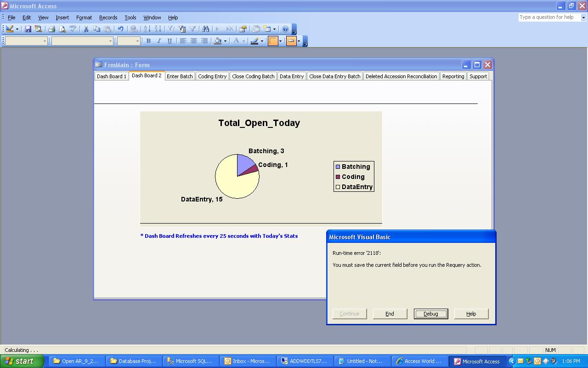Open the Object selector combo box
588x368 pixels.
pos(26,41)
